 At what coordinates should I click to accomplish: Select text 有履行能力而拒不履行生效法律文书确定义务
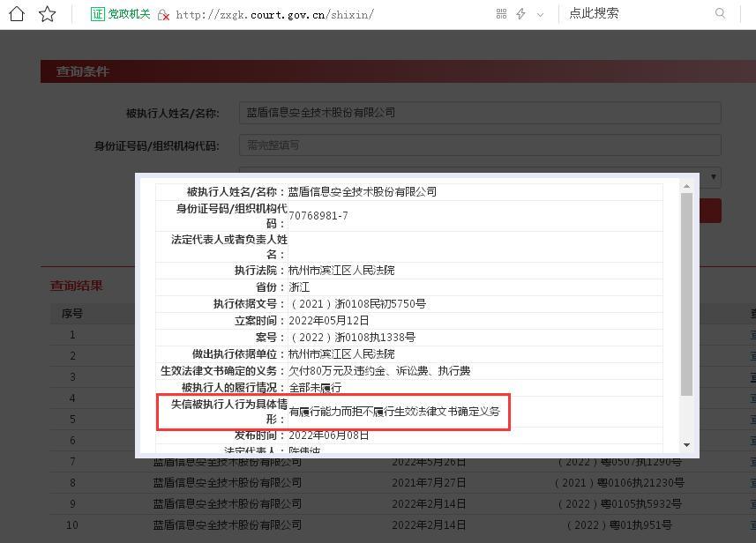[x=394, y=412]
